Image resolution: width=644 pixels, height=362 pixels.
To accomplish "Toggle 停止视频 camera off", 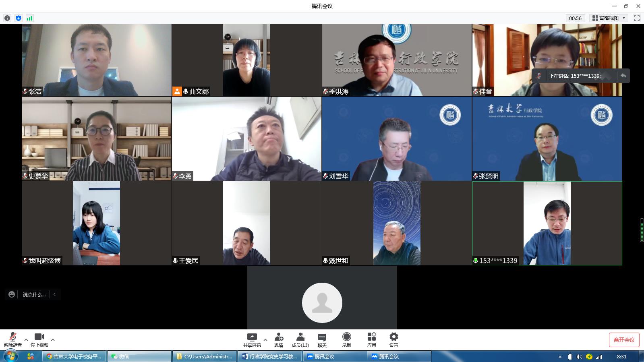I will (39, 339).
